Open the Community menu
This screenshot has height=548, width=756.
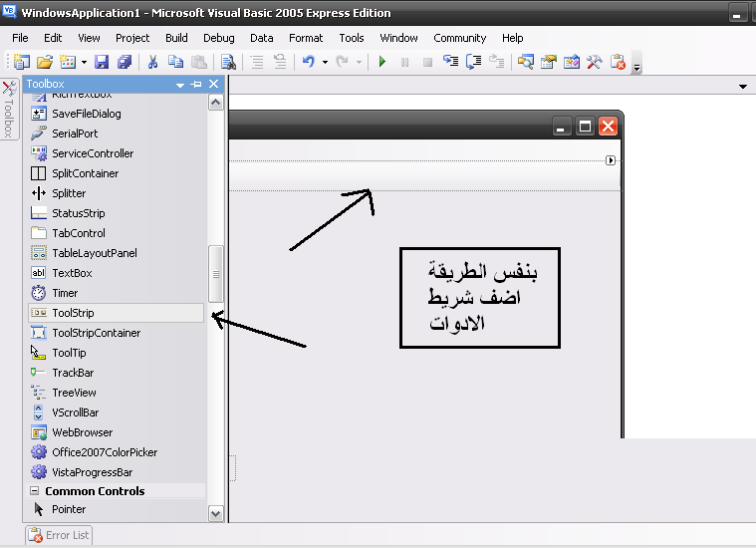click(459, 38)
